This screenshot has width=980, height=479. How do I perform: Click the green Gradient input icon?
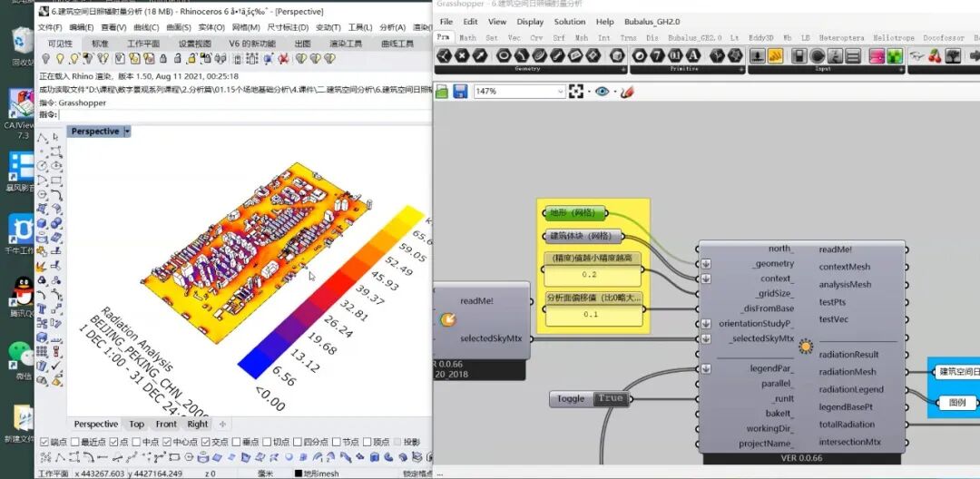tap(895, 55)
